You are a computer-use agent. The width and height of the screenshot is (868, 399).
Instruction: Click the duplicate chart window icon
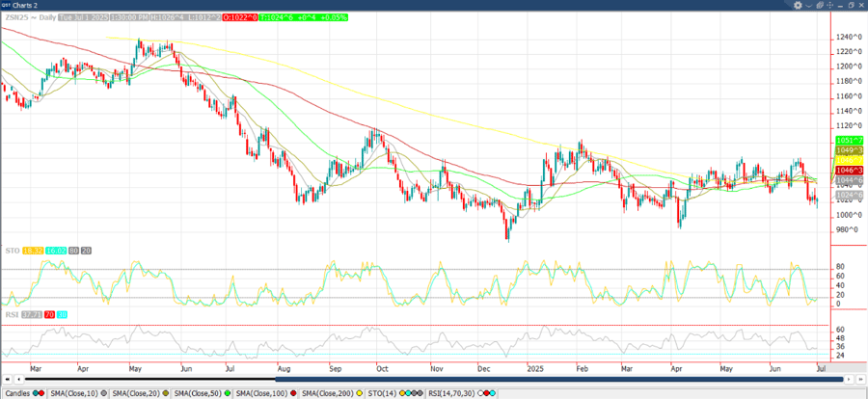[x=821, y=6]
